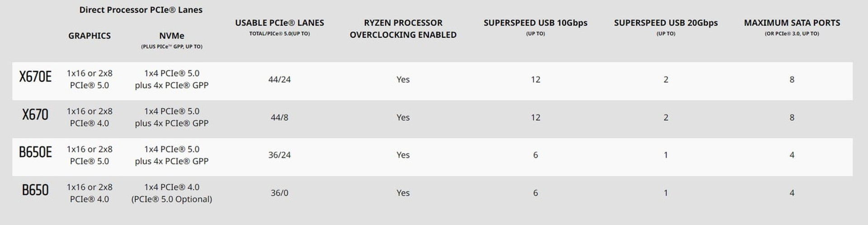Viewport: 868px width, 225px height.
Task: Click the SUPERSPEED USB 20Gbps header
Action: (x=666, y=23)
